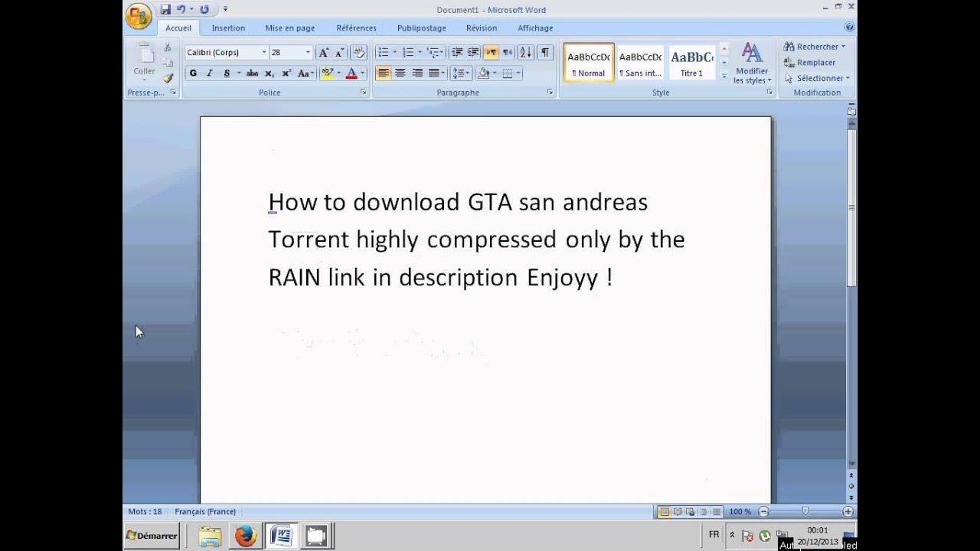980x551 pixels.
Task: Expand the bullet list style dropdown
Action: (395, 52)
